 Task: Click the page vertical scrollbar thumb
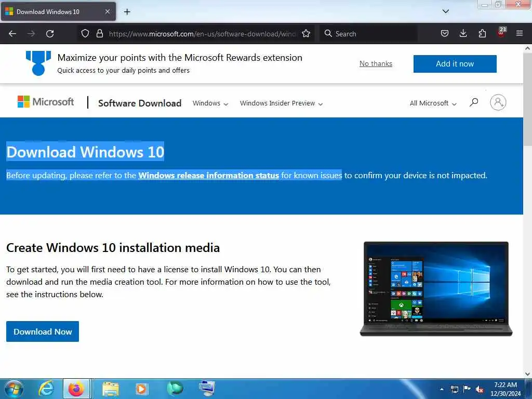[x=528, y=98]
